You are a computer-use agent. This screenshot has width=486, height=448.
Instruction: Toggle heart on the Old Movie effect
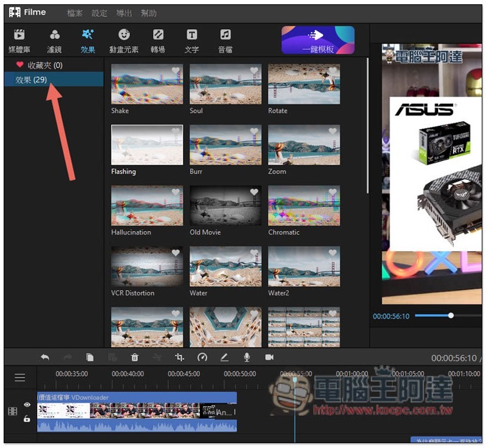(255, 192)
